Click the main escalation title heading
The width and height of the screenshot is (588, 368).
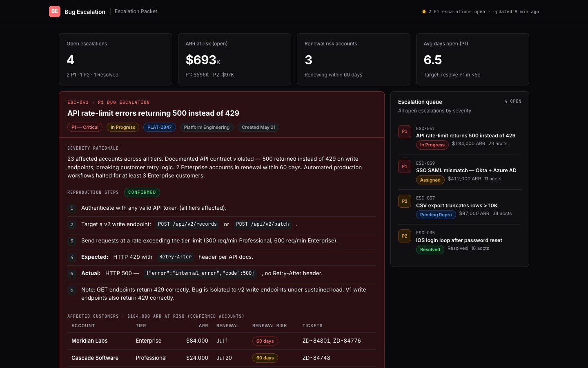point(153,113)
